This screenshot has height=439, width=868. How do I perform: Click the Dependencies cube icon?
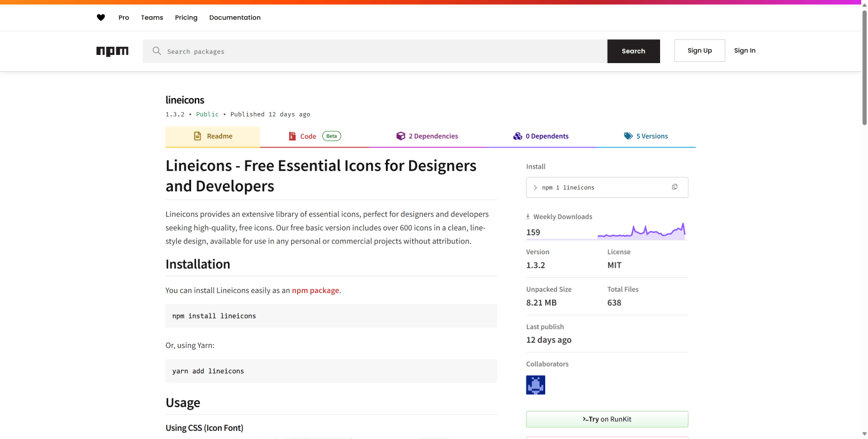pyautogui.click(x=401, y=136)
